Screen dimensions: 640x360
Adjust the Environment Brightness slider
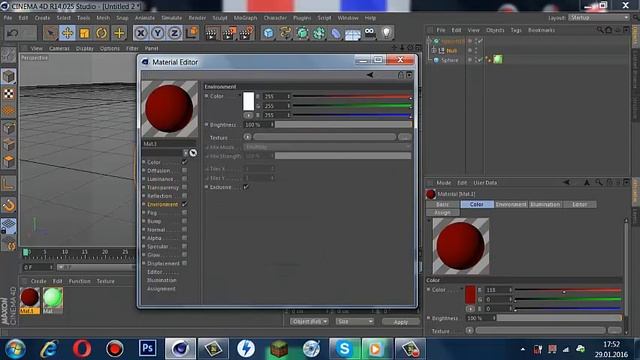pyautogui.click(x=343, y=125)
